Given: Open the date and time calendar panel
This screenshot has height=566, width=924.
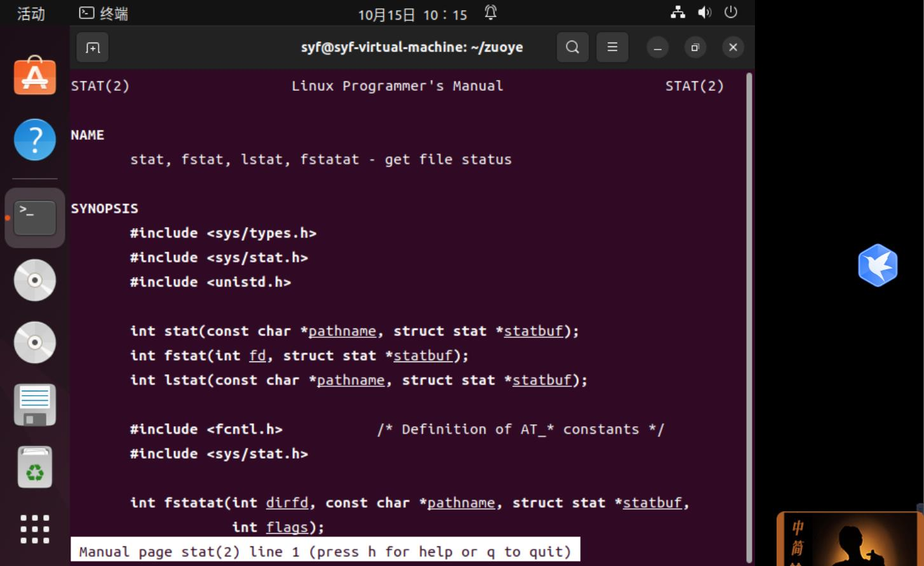Looking at the screenshot, I should coord(412,14).
